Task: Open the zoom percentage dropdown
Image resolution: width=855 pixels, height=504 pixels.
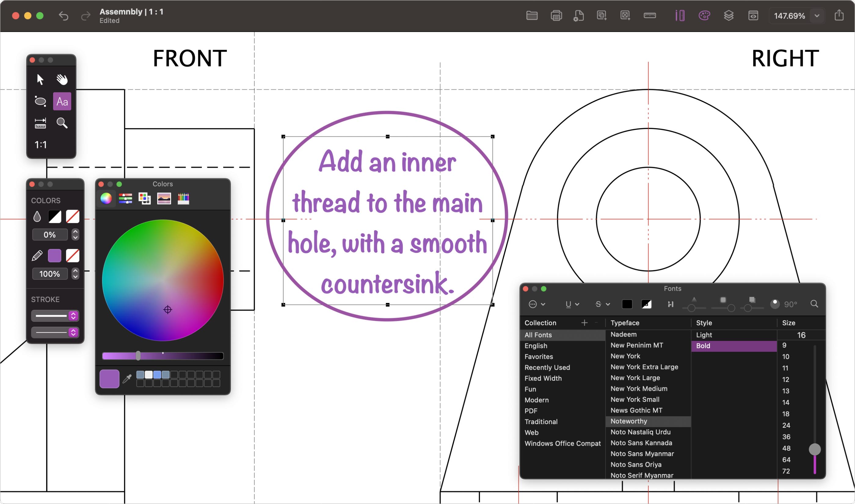Action: coord(817,16)
